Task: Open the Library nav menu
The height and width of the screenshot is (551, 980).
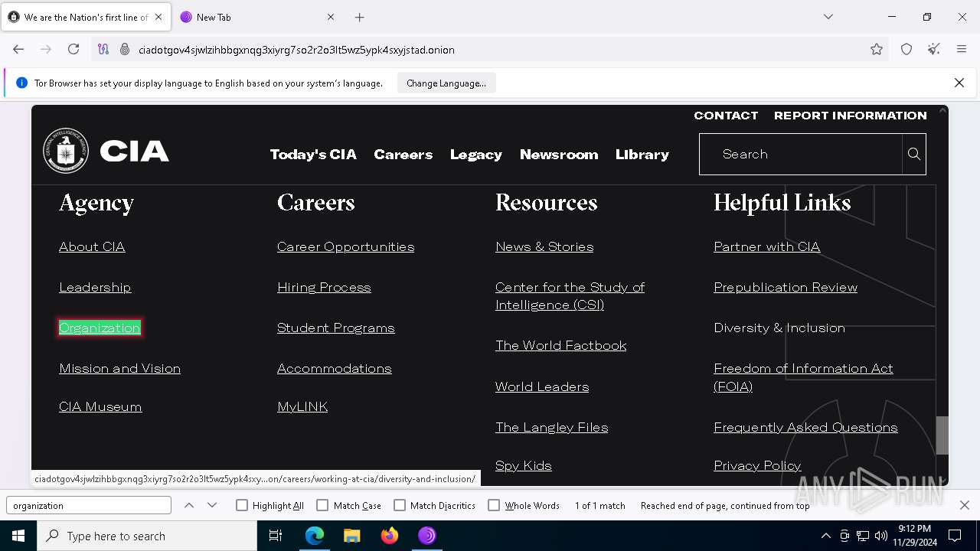Action: coord(642,155)
